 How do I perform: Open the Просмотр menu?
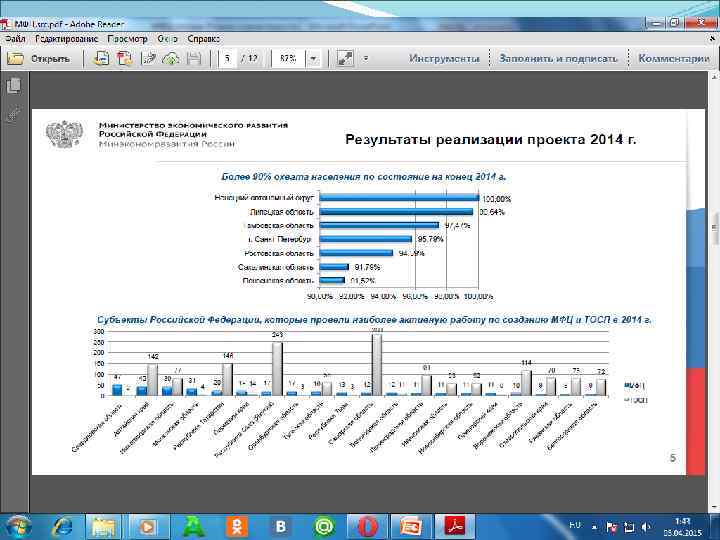pyautogui.click(x=127, y=39)
